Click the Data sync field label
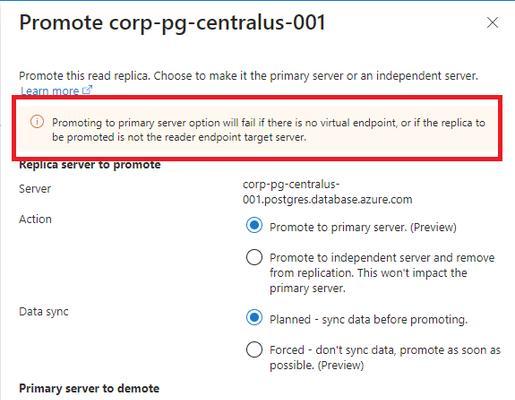This screenshot has height=400, width=515. point(44,312)
